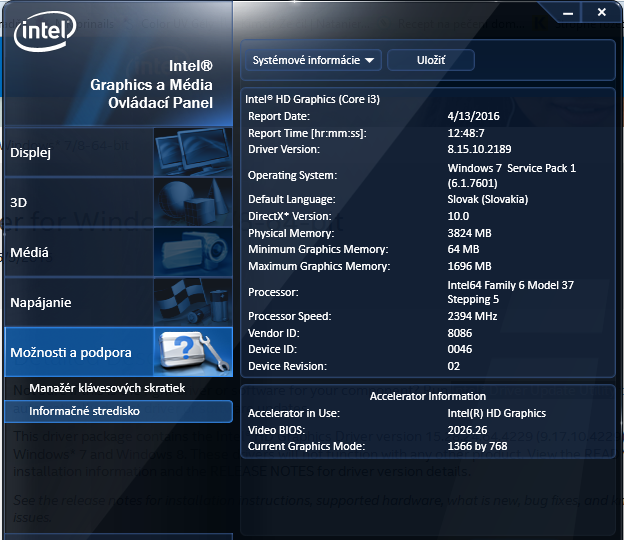The image size is (624, 540).
Task: Click Physical Memory value 3824 MB
Action: click(469, 233)
